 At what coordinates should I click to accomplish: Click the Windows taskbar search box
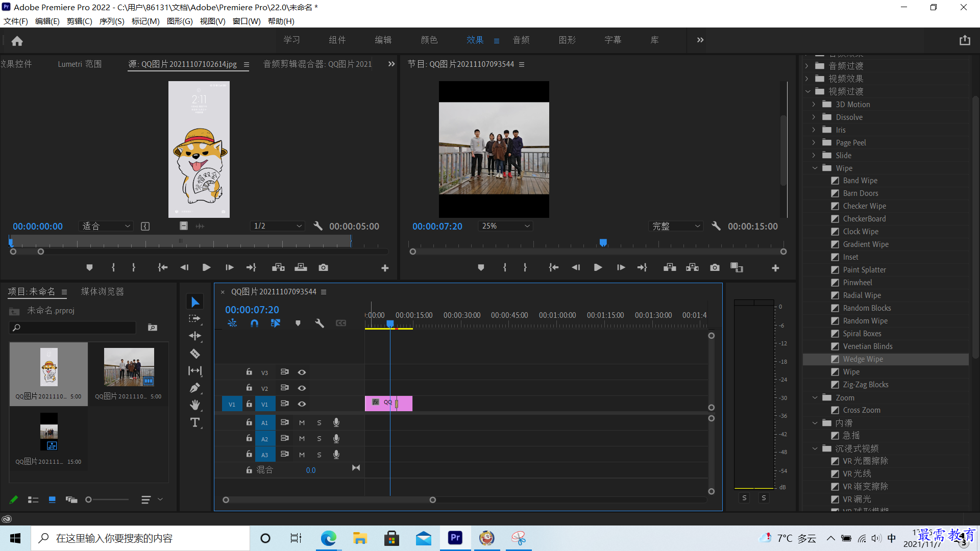click(x=140, y=538)
